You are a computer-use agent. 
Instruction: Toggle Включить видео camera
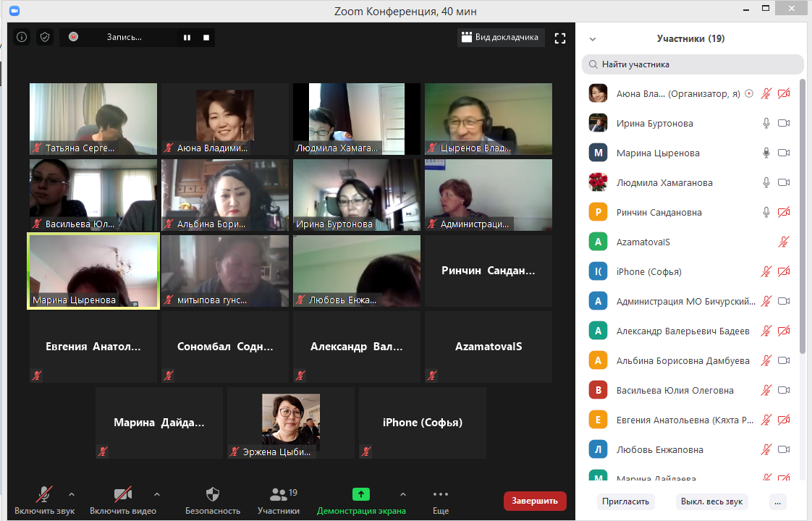coord(122,495)
